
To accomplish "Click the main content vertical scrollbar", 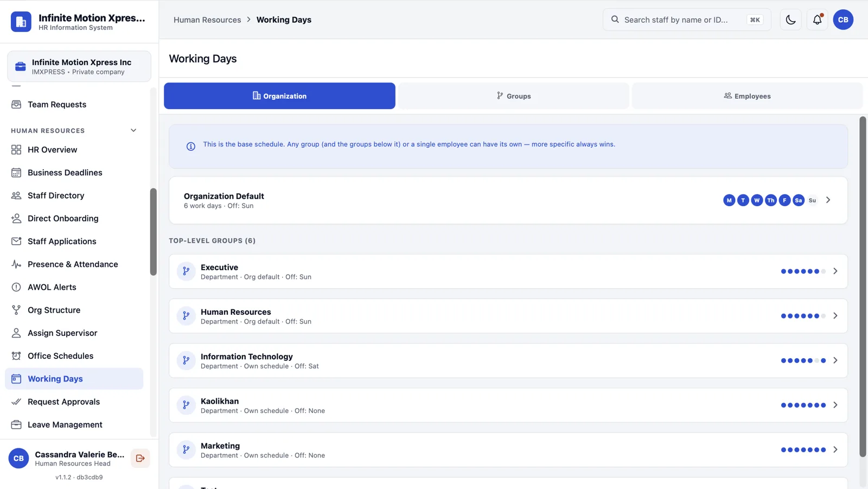I will click(863, 287).
